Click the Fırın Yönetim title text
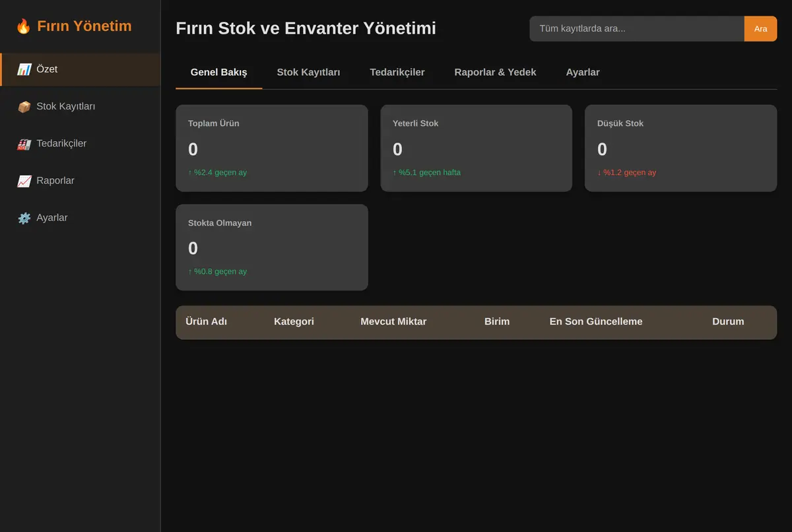The width and height of the screenshot is (792, 532). coord(84,26)
